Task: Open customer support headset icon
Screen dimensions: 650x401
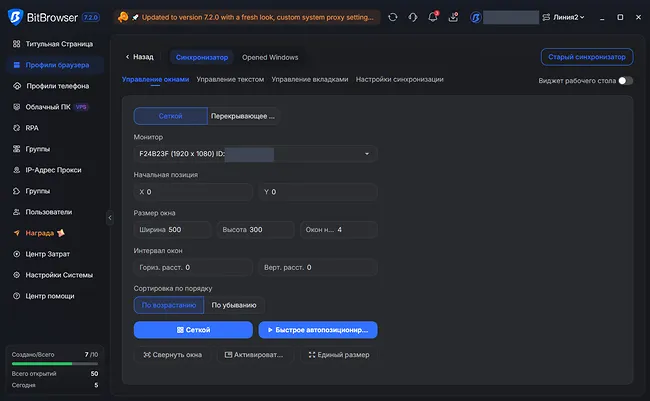Action: point(413,17)
